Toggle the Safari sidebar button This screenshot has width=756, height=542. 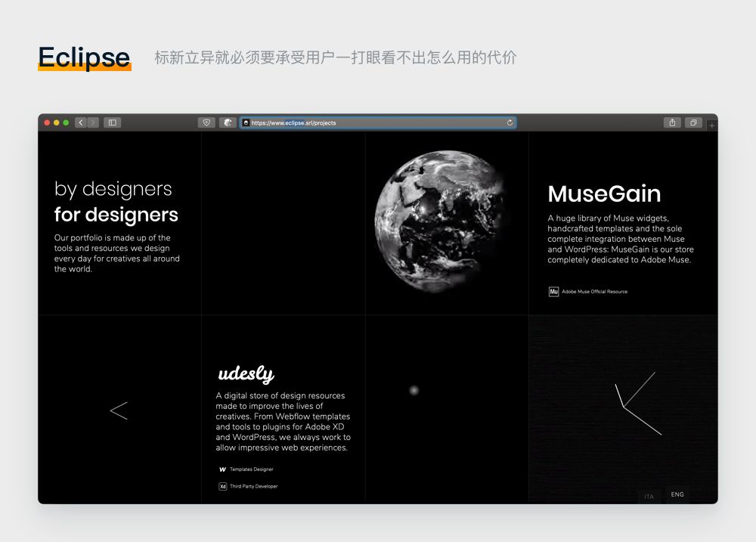[x=113, y=123]
